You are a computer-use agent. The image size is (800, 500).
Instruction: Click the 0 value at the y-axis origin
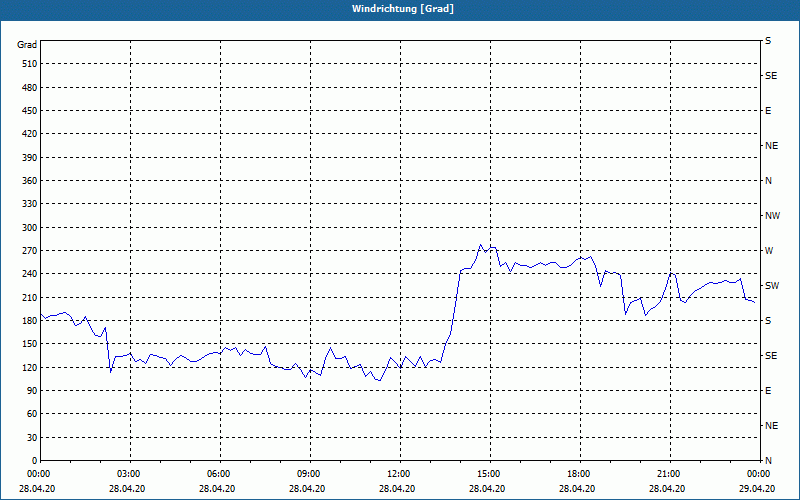click(35, 461)
